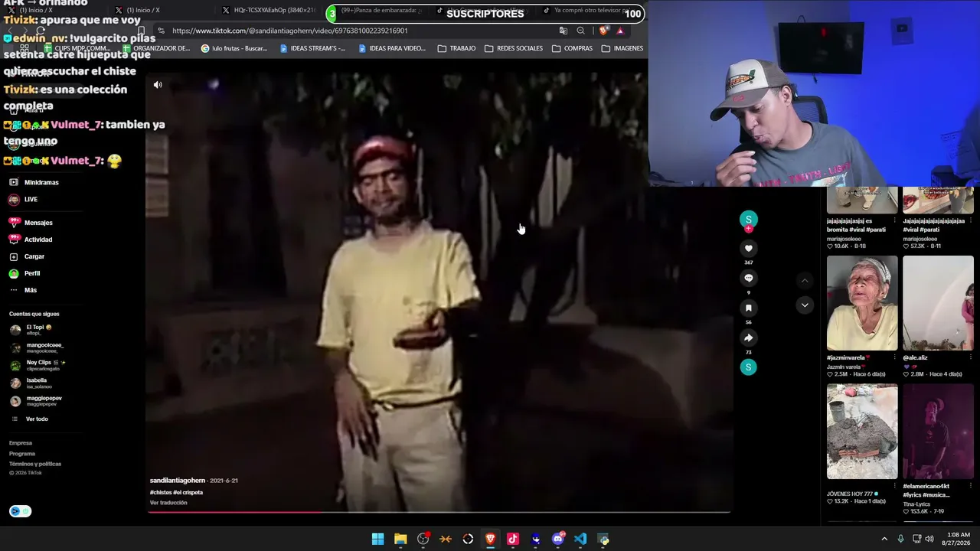980x551 pixels.
Task: Click the system tray volume speaker icon
Action: (929, 539)
